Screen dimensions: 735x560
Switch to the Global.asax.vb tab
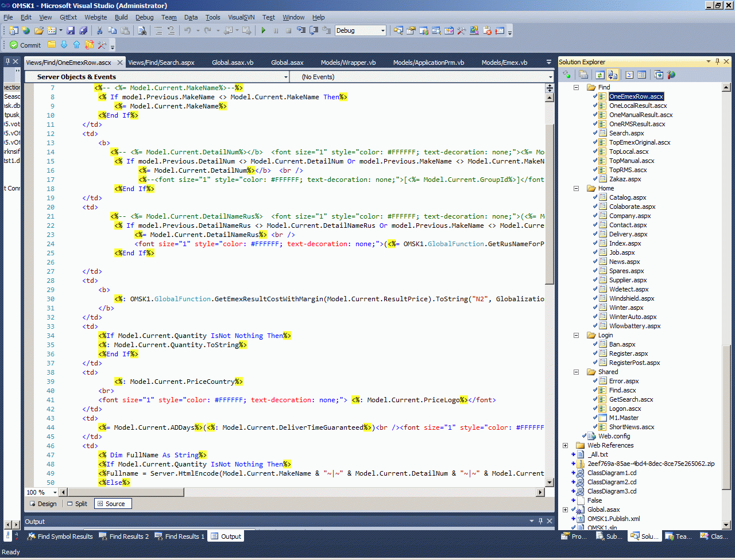[x=233, y=63]
